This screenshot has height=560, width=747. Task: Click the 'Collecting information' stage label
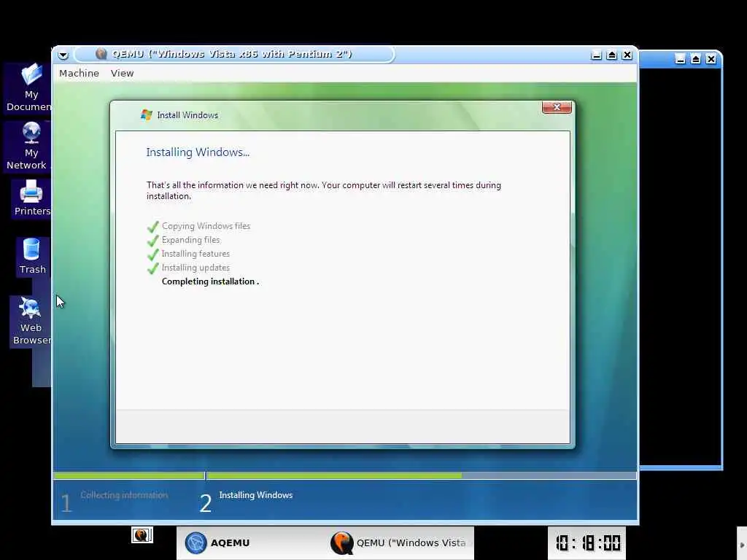(x=124, y=495)
